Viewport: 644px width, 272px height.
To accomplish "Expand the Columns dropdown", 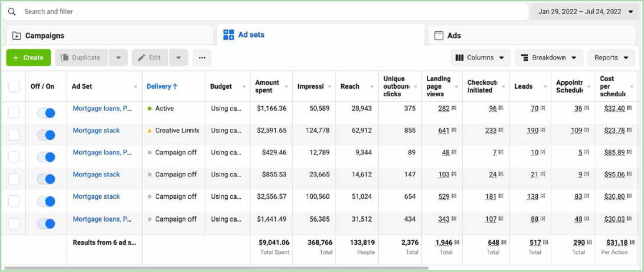I will tap(480, 58).
